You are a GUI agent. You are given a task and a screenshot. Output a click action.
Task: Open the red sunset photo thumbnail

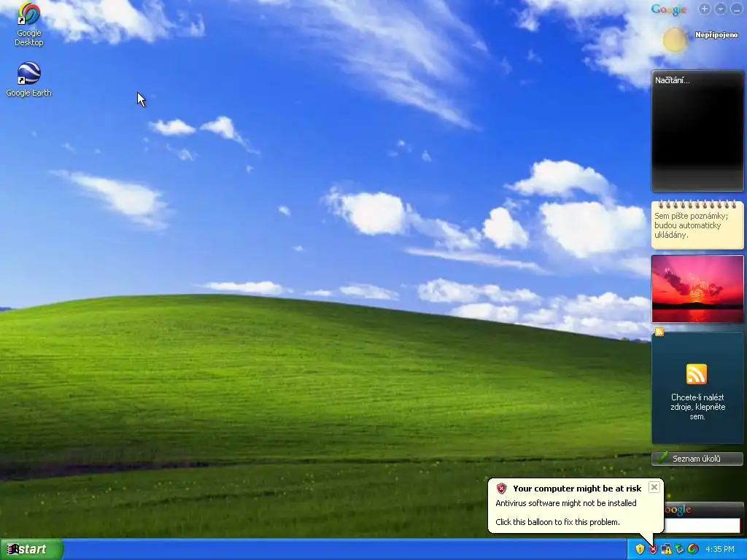point(697,289)
